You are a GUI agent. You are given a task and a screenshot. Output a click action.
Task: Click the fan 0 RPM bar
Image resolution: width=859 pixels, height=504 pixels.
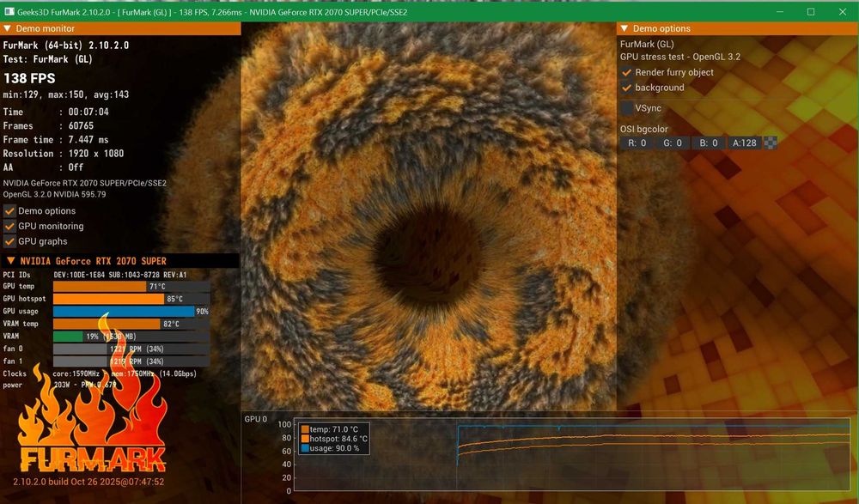[131, 349]
